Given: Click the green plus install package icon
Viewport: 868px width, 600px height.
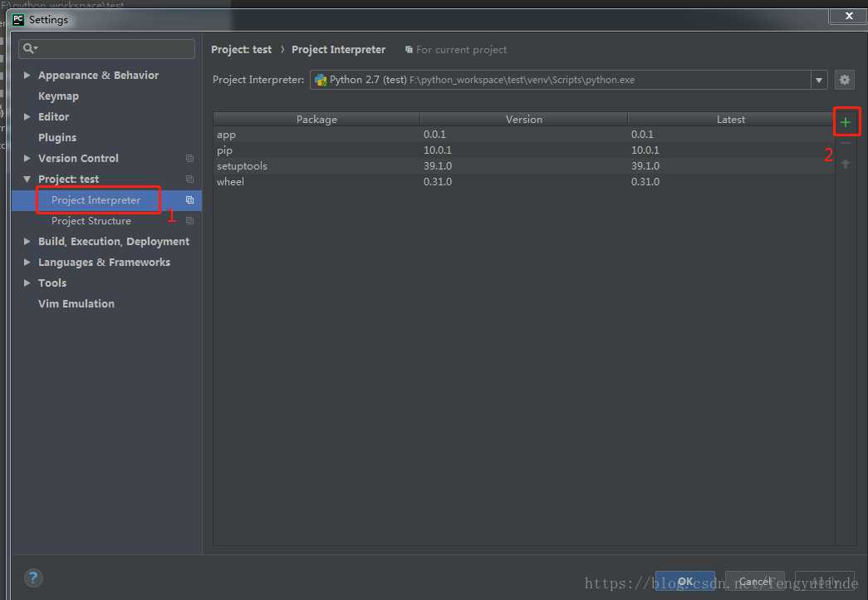Looking at the screenshot, I should point(846,122).
